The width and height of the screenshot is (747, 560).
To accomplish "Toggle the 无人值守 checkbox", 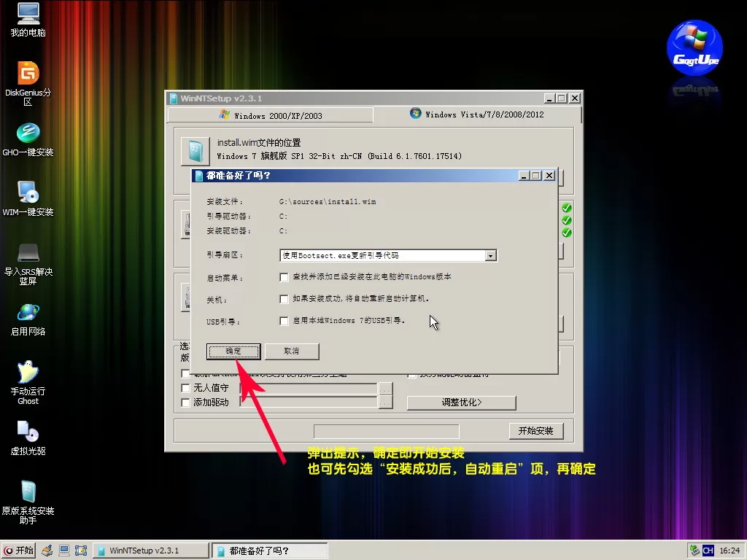I will [186, 389].
